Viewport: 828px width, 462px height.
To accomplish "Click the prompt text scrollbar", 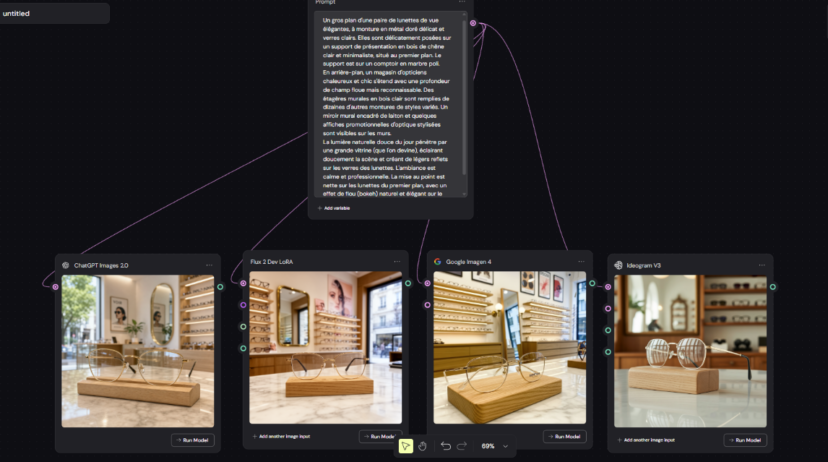I will [464, 98].
